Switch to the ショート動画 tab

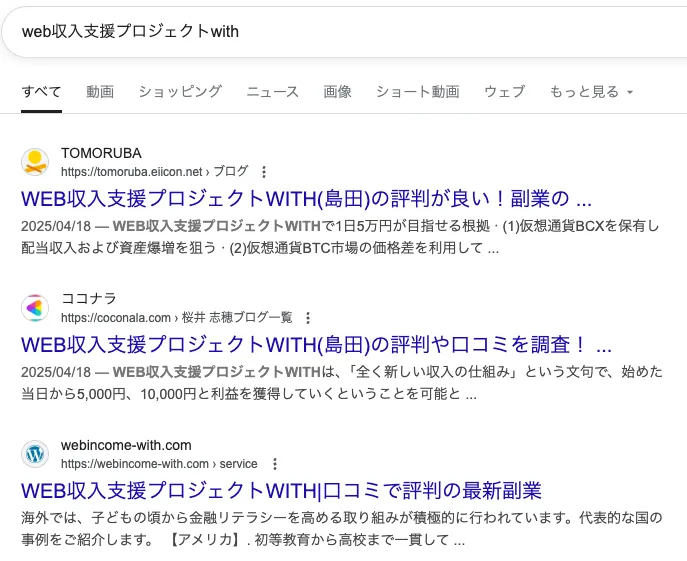[418, 92]
